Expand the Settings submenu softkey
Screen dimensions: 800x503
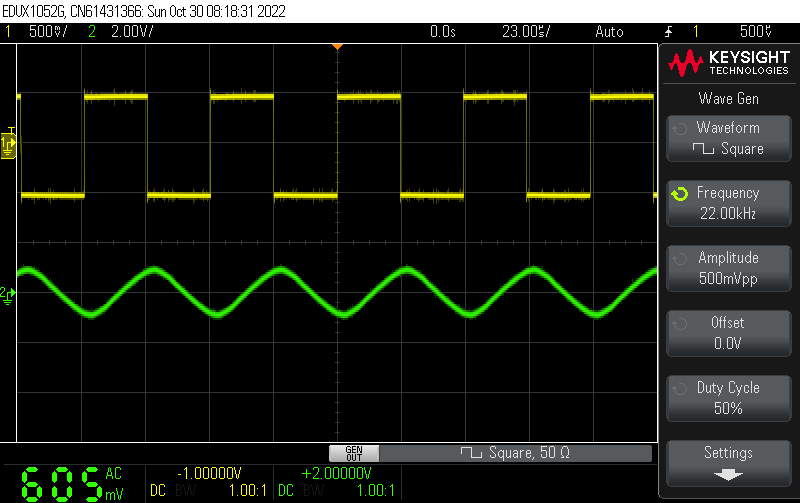[x=728, y=462]
